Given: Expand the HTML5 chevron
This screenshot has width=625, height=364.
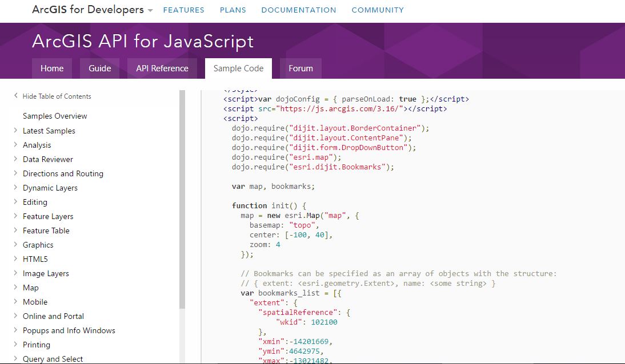Looking at the screenshot, I should (x=15, y=258).
